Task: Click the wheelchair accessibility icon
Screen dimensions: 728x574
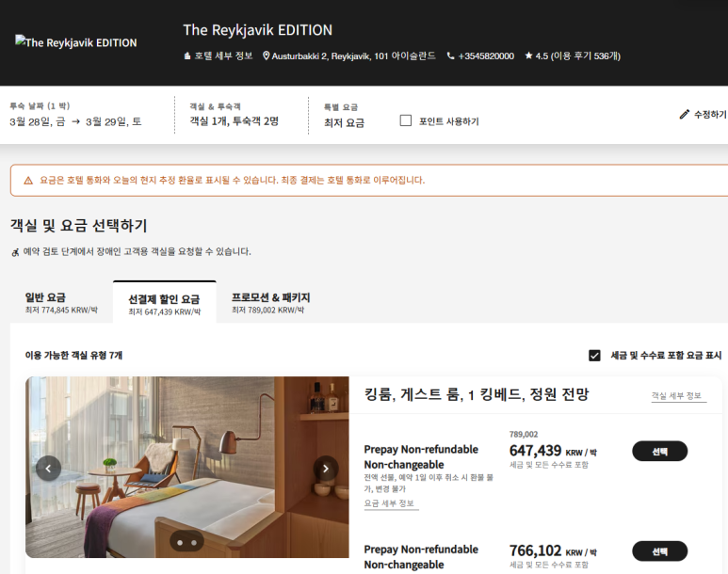Action: point(15,252)
